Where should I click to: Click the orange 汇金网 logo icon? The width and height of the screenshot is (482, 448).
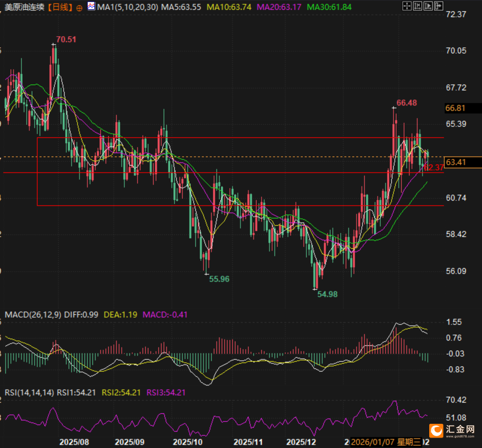coord(437,430)
